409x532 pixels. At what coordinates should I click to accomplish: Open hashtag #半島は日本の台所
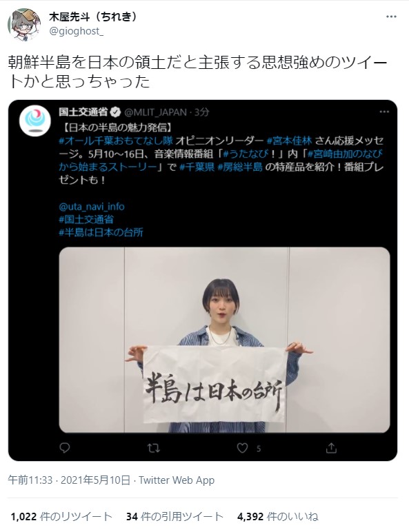101,232
